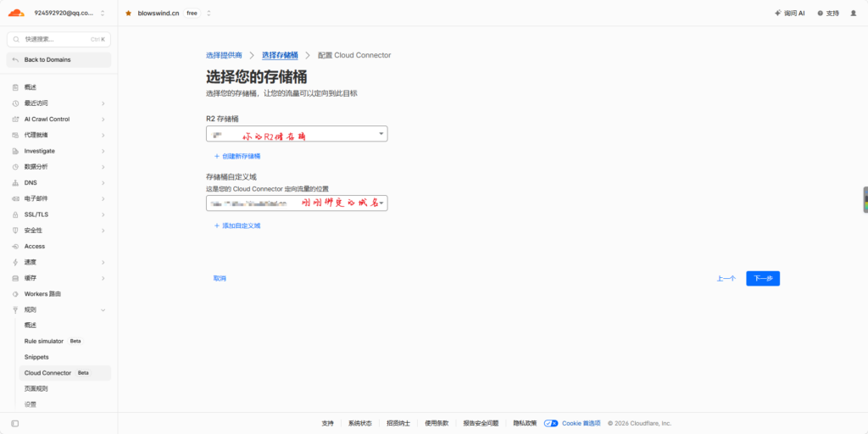Viewport: 868px width, 434px height.
Task: Click 选择存储桶 breadcrumb step
Action: pos(280,55)
